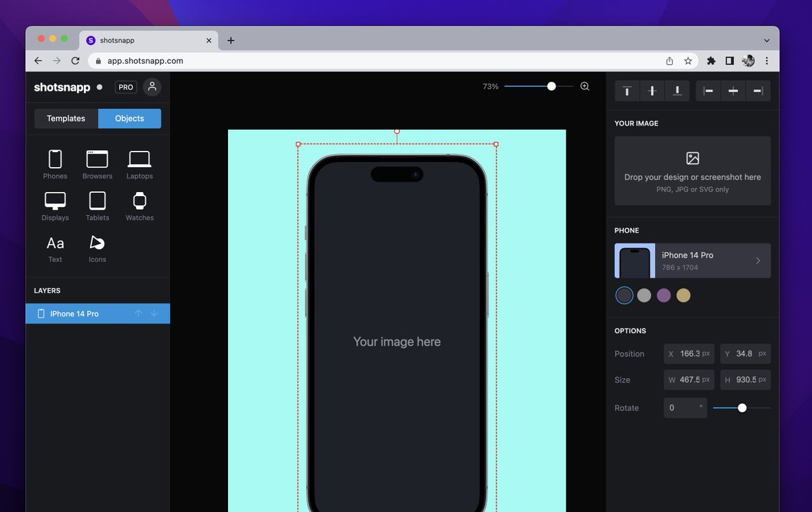
Task: Click the top-left selection corner handle
Action: (298, 144)
